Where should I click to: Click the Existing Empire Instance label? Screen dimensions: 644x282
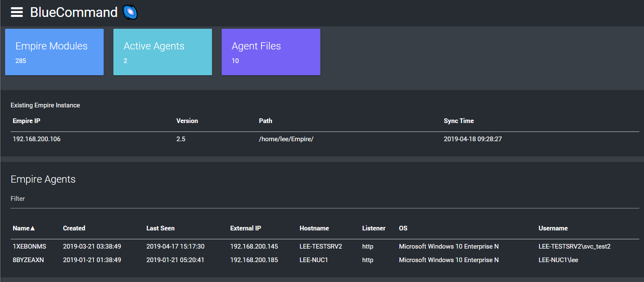click(x=45, y=105)
